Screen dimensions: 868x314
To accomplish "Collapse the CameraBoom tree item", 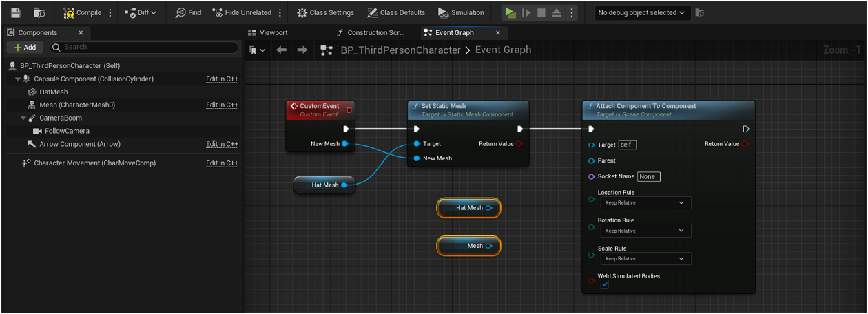I will click(23, 118).
